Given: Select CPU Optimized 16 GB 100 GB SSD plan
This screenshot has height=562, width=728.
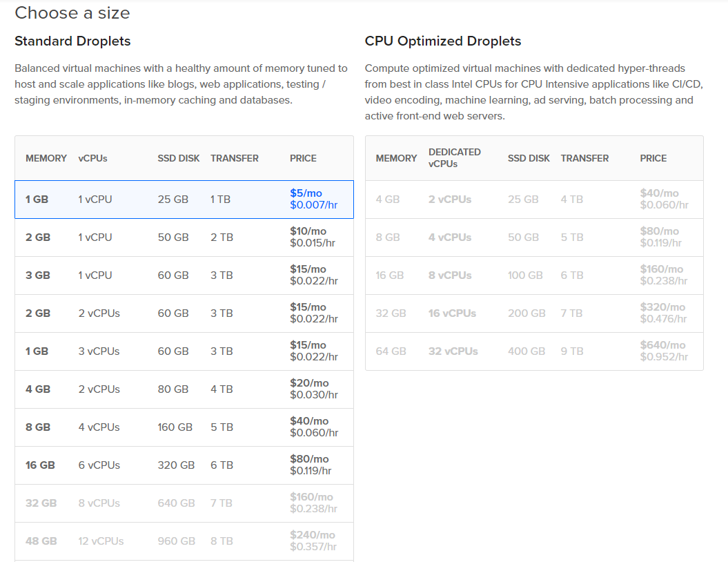Looking at the screenshot, I should (534, 275).
